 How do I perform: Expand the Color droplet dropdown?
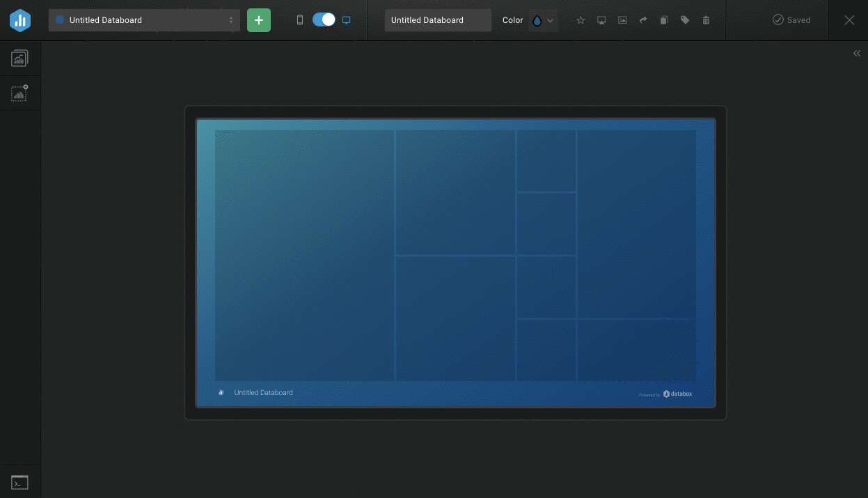543,20
